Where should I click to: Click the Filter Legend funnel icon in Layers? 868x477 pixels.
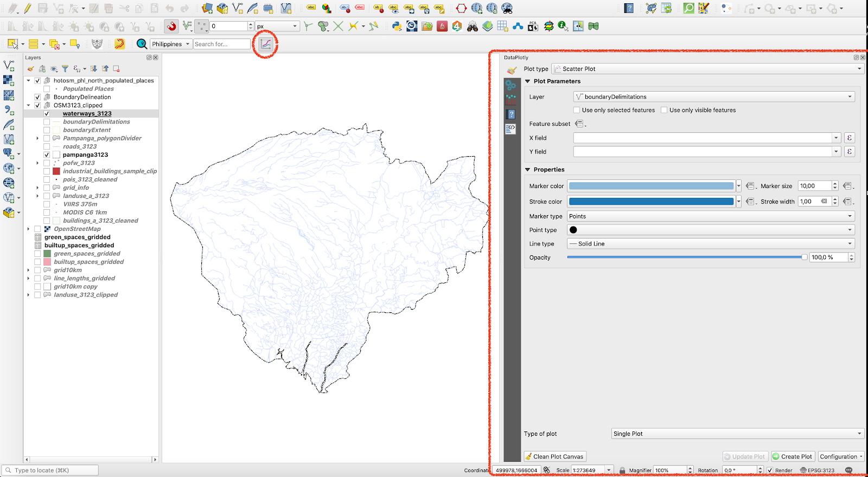pyautogui.click(x=65, y=69)
